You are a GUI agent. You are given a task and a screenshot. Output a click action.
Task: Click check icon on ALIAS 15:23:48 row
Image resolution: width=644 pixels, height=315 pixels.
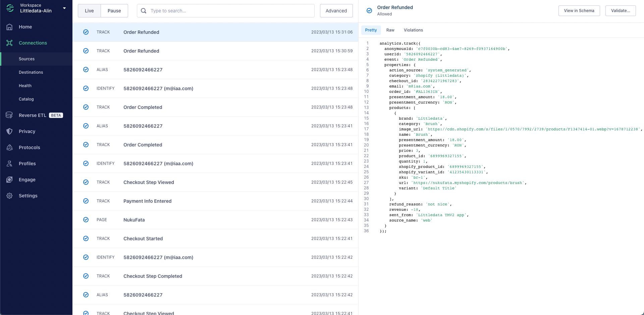coord(86,70)
